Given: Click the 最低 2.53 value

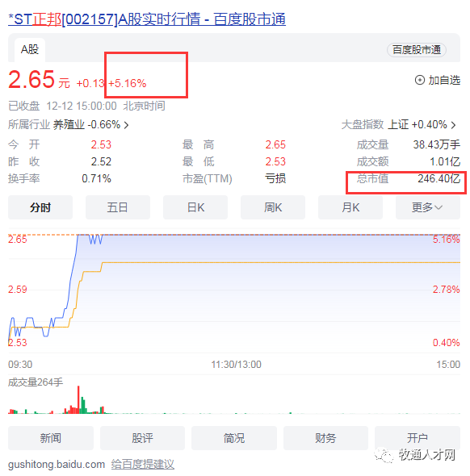Looking at the screenshot, I should [275, 162].
